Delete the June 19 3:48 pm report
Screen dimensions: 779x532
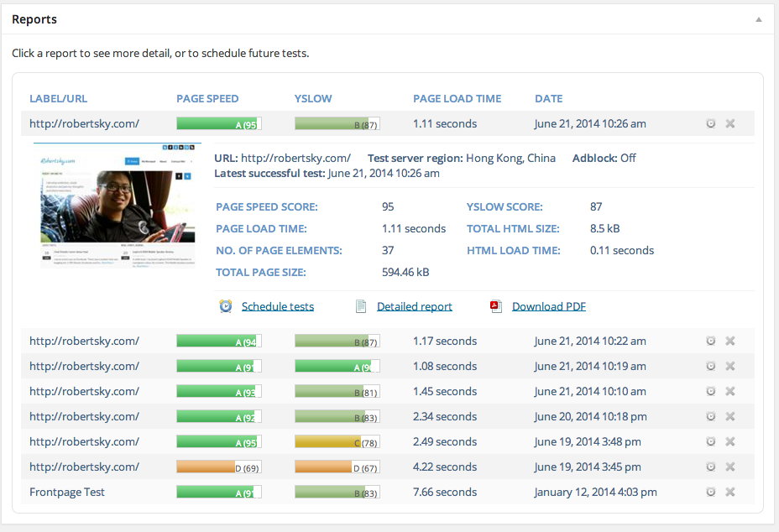729,441
